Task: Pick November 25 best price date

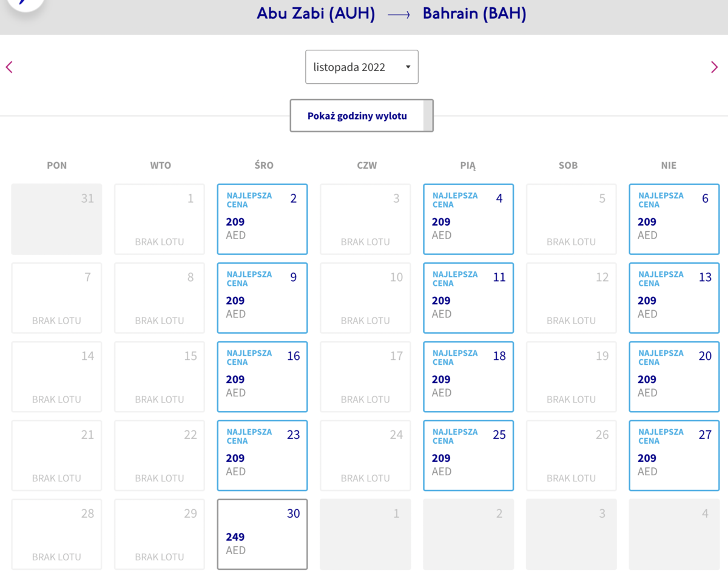Action: (x=468, y=456)
